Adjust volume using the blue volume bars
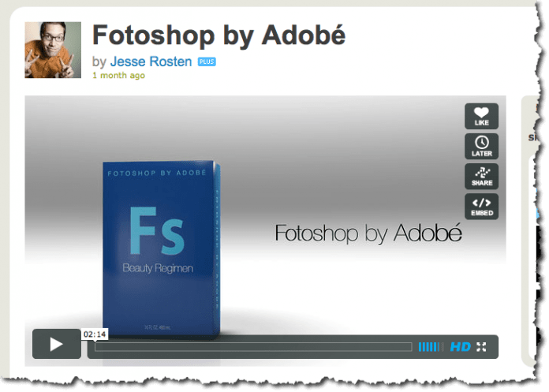549x392 pixels. (x=431, y=347)
